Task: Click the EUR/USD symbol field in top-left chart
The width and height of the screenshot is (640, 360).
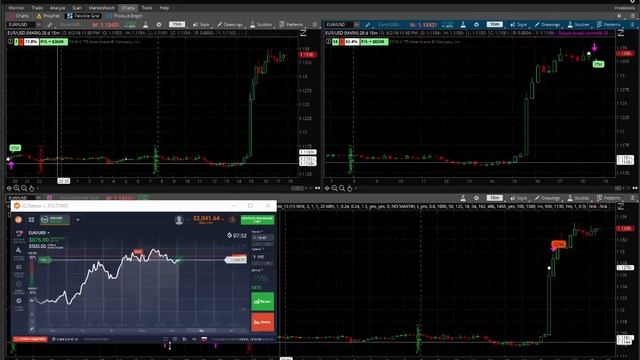Action: pyautogui.click(x=21, y=25)
